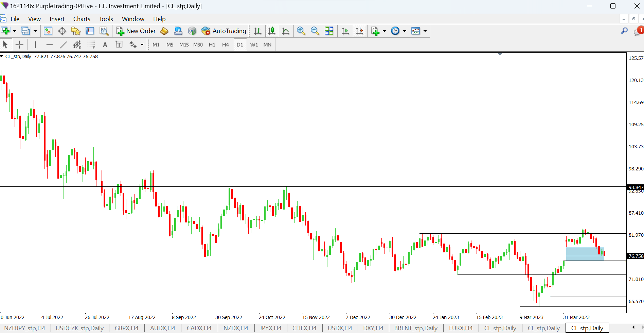Open the File menu

[x=15, y=19]
